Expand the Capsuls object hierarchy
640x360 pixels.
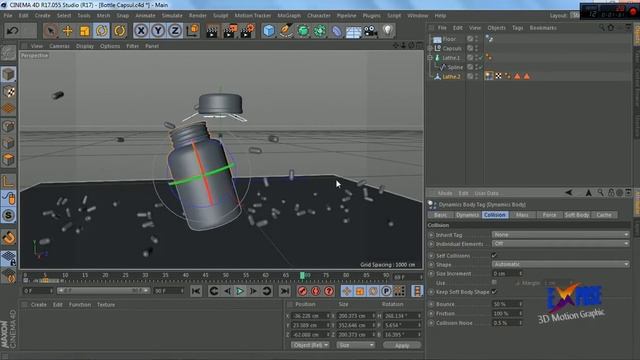pos(430,48)
